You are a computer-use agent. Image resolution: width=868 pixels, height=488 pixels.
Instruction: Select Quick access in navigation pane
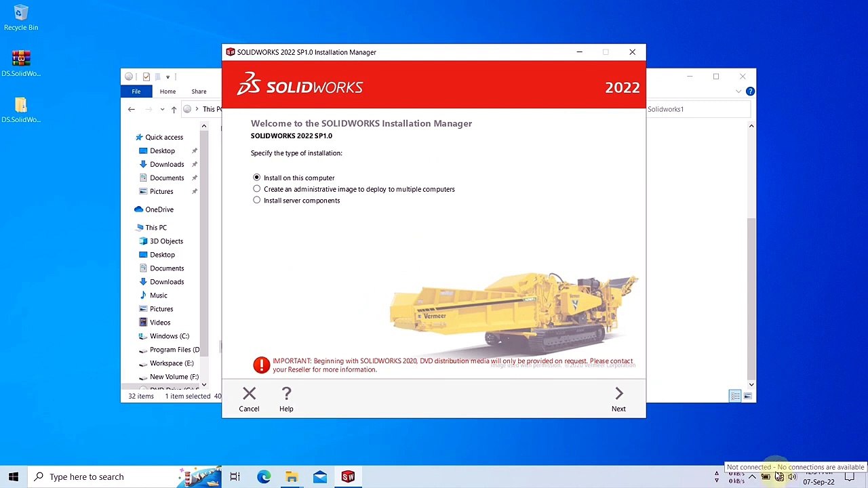point(159,137)
